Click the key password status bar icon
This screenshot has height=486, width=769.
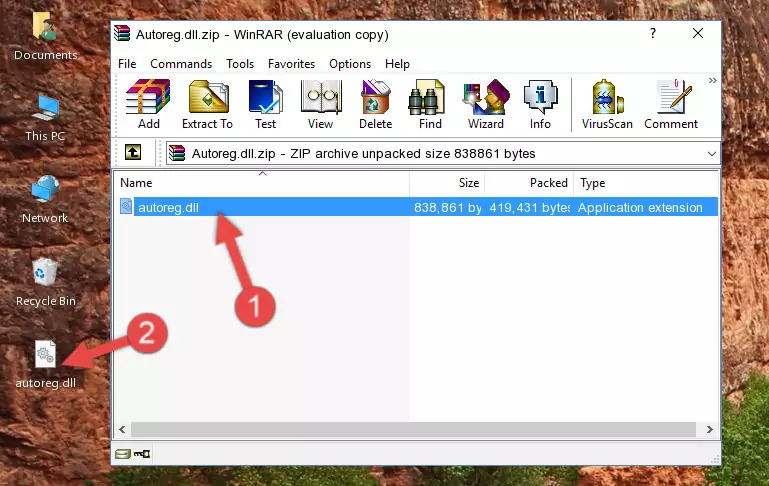[x=142, y=454]
